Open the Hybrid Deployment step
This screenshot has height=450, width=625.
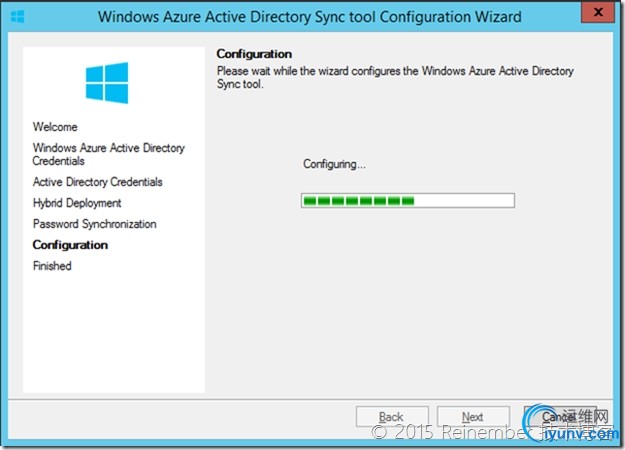(77, 203)
